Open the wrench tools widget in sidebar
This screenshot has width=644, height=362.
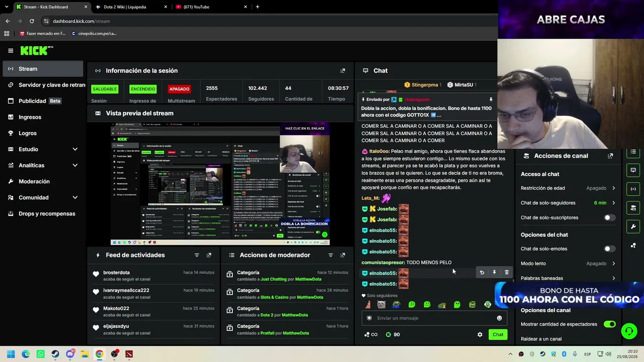(633, 226)
